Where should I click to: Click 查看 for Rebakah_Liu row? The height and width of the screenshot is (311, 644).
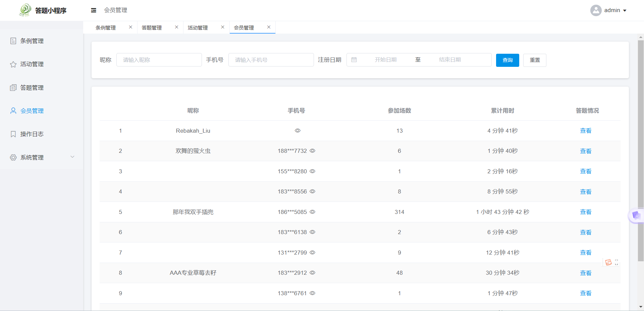click(x=586, y=131)
